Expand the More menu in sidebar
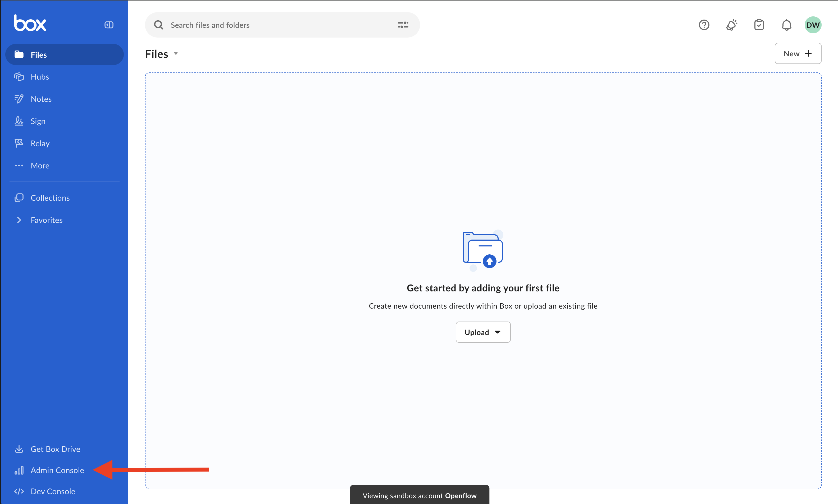Screen dimensions: 838x504 (40, 166)
